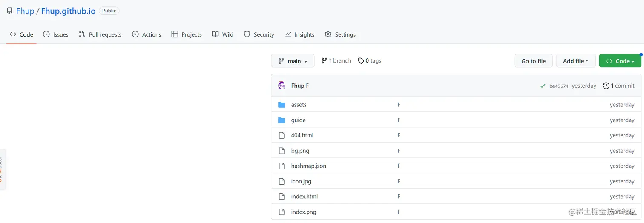Screen dimensions: 644x223
Task: Click the file icon beside 404.html
Action: [282, 135]
